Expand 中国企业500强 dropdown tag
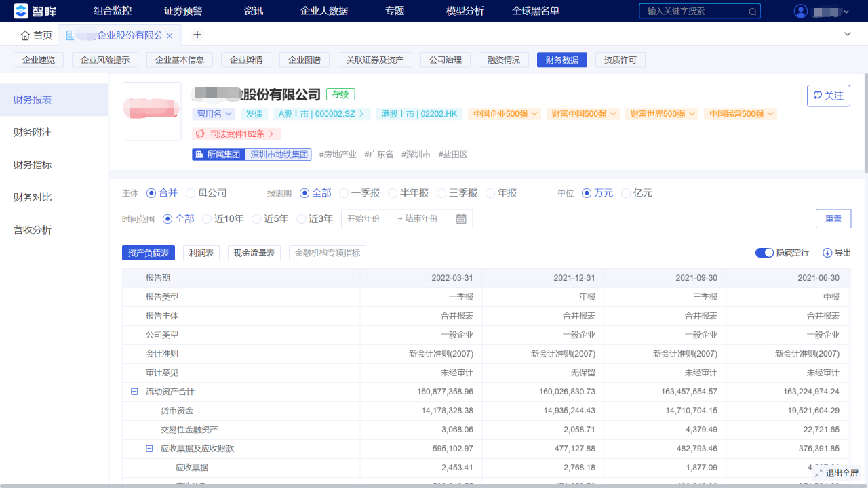This screenshot has width=868, height=488. pyautogui.click(x=506, y=114)
